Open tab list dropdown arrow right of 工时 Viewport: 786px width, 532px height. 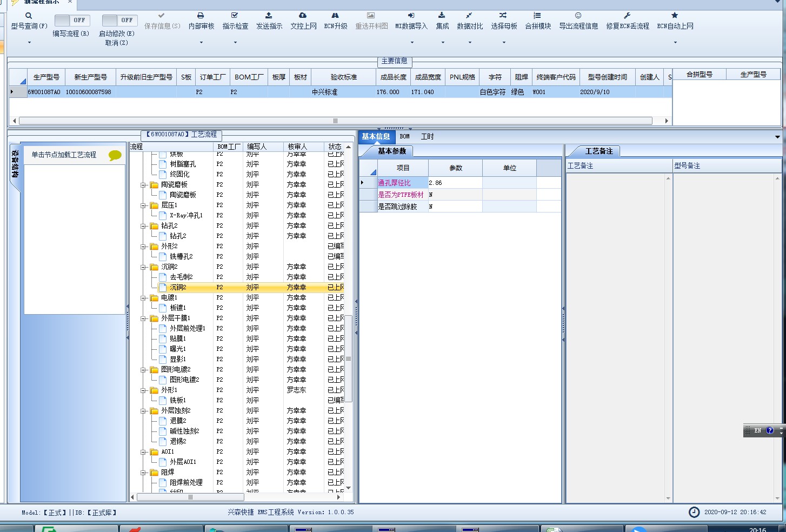point(777,137)
